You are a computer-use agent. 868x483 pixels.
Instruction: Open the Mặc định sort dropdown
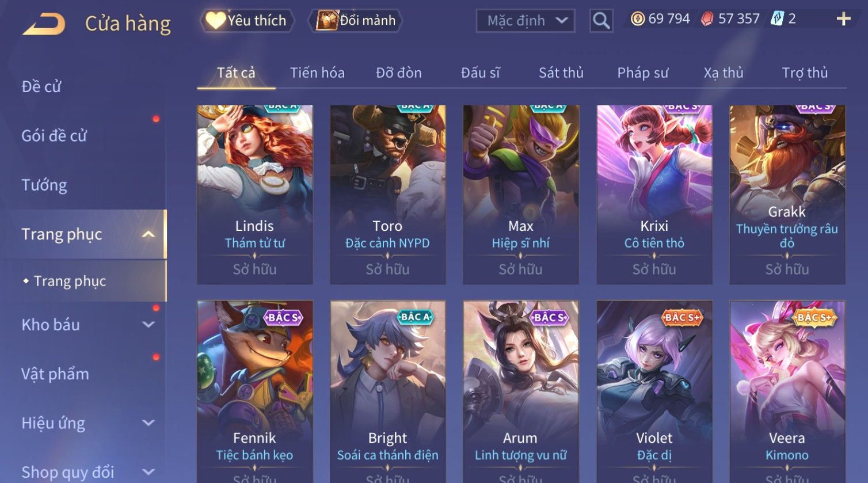526,21
